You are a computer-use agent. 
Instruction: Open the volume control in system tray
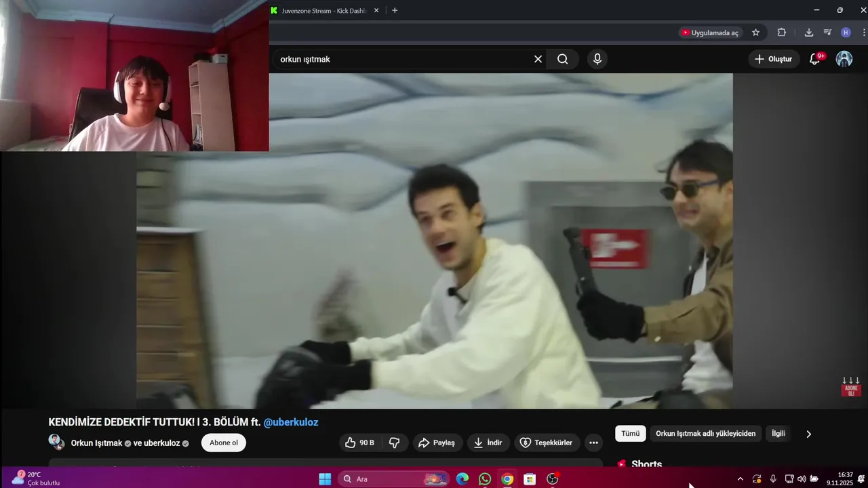[x=802, y=479]
